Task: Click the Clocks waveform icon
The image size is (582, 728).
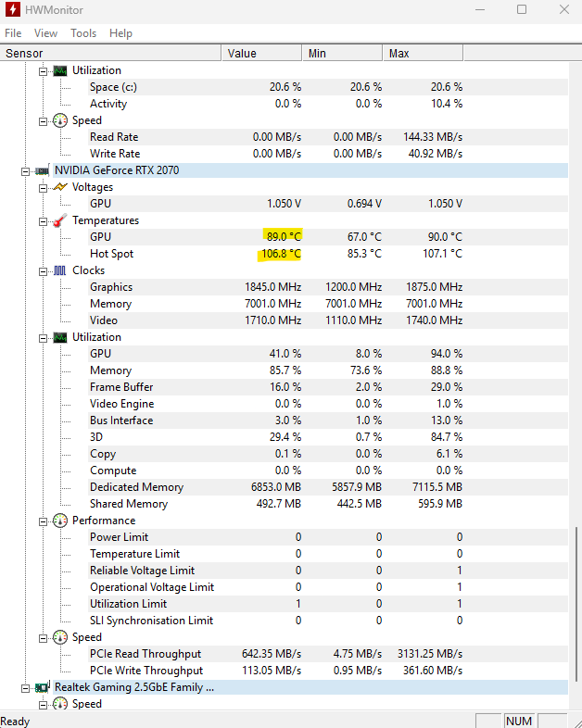Action: [x=60, y=270]
